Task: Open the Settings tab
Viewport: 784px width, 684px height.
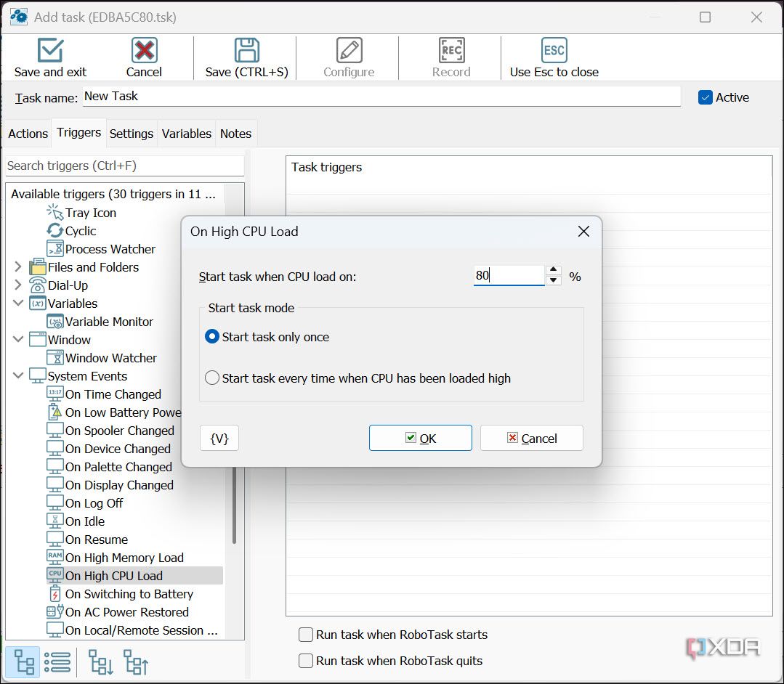Action: 131,134
